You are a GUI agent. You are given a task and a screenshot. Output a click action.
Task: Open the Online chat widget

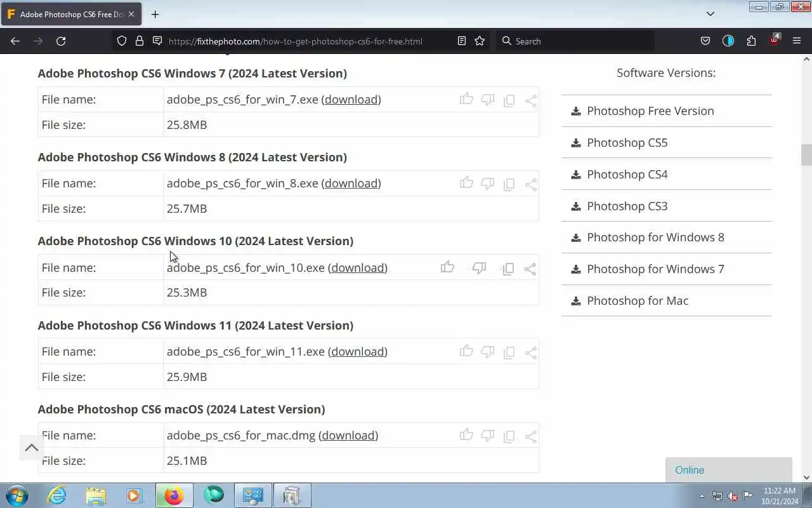[729, 470]
